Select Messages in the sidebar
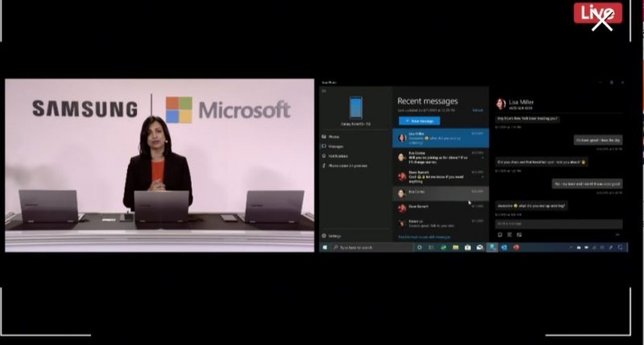The width and height of the screenshot is (644, 345). point(333,146)
